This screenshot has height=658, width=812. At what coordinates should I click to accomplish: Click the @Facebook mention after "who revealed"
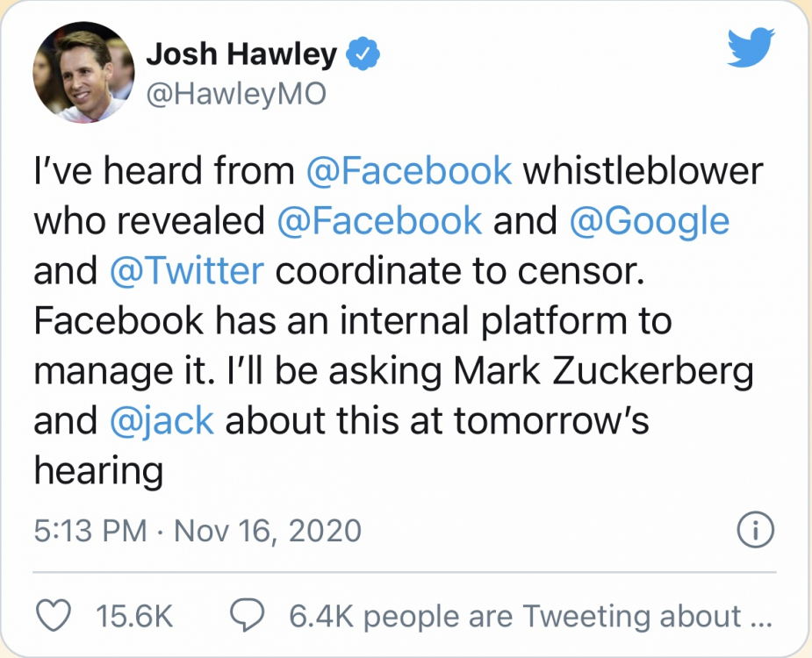(x=378, y=221)
